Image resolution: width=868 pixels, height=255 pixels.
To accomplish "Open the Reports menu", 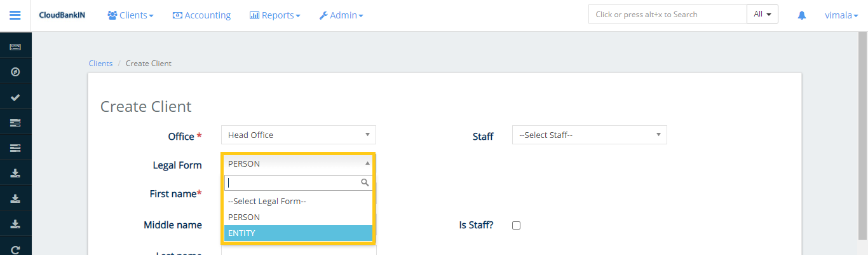I will (x=275, y=15).
